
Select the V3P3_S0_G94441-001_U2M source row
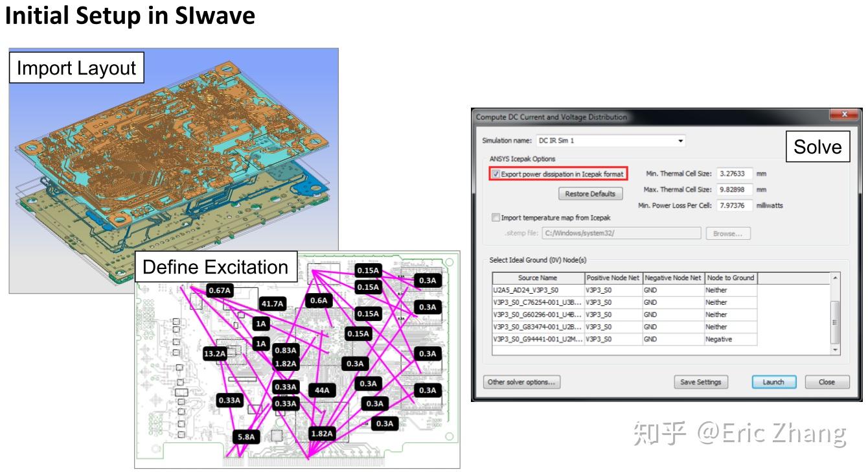(x=624, y=339)
